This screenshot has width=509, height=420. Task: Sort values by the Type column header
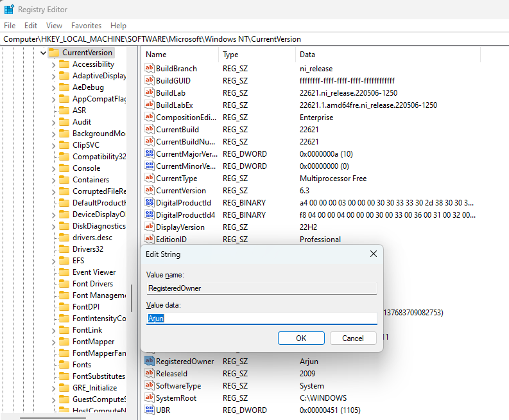257,54
